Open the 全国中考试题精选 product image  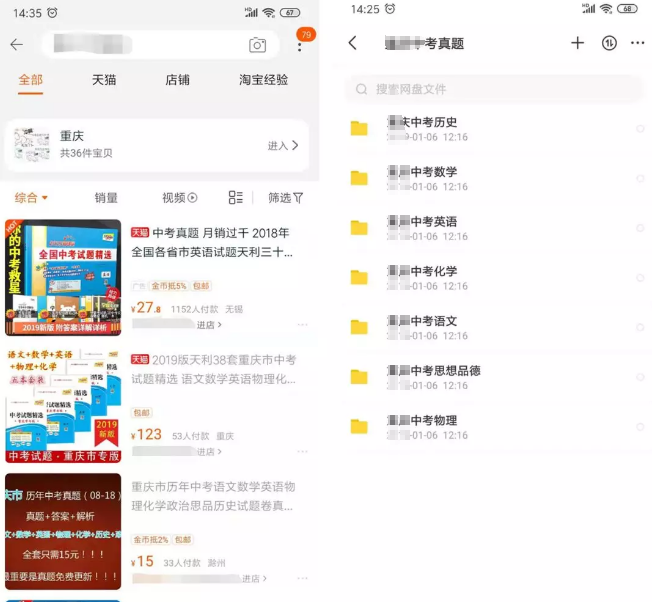(63, 277)
